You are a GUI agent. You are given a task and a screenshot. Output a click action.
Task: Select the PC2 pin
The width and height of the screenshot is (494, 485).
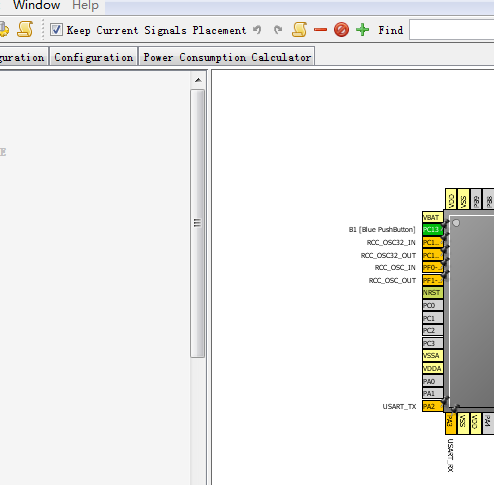click(x=432, y=330)
